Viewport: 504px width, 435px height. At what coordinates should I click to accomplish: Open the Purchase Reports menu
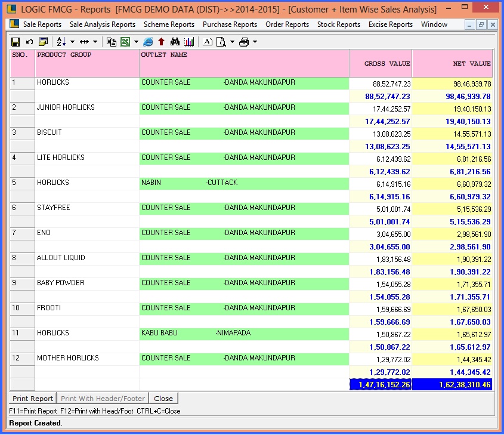(x=230, y=24)
